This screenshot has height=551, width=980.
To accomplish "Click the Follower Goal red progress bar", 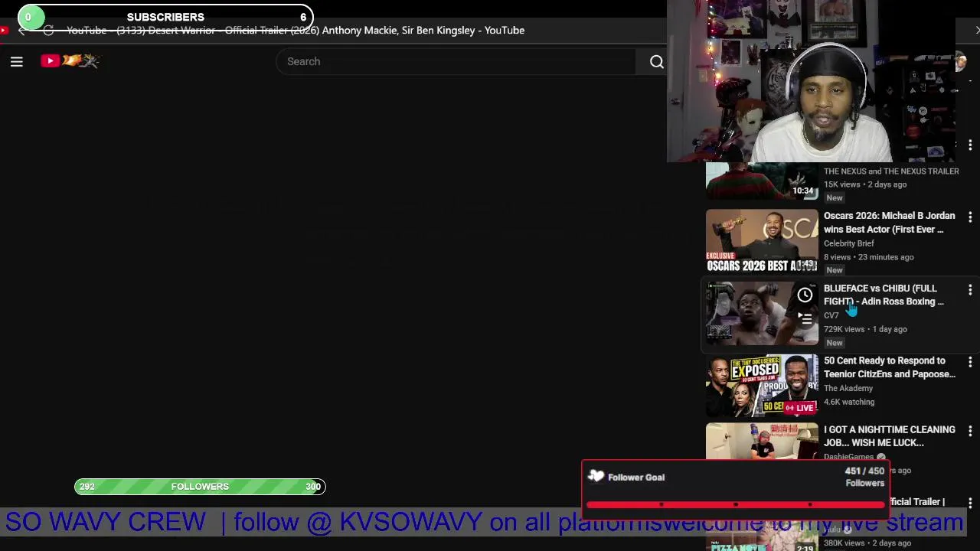I will click(x=736, y=505).
